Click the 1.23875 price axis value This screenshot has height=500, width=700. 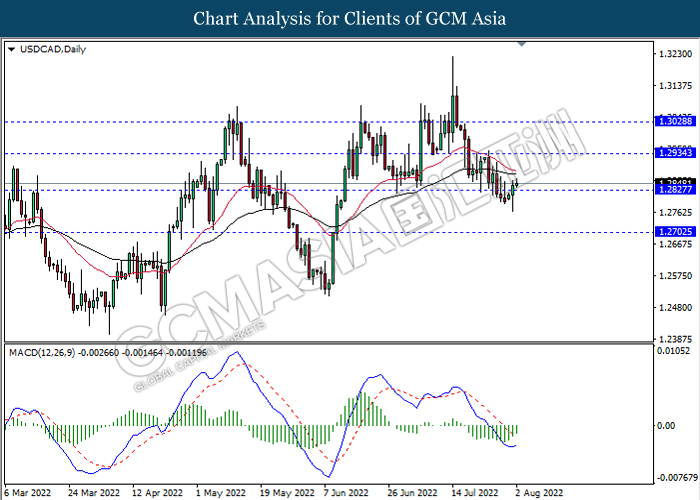click(675, 339)
